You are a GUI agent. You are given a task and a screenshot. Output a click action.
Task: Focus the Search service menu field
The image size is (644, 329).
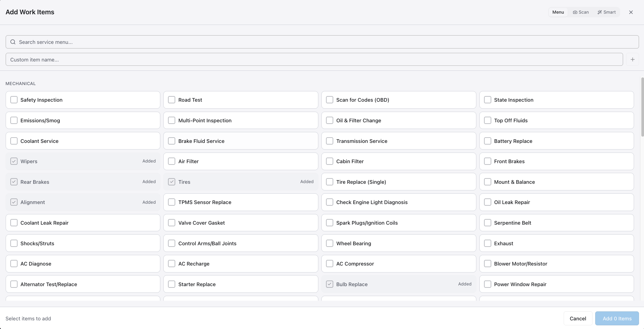[322, 42]
